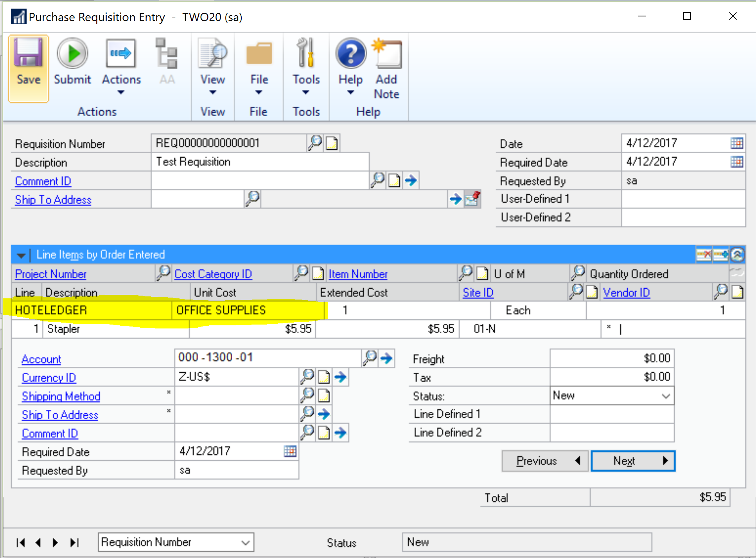Image resolution: width=756 pixels, height=558 pixels.
Task: Click the insert row icon in Line Items header
Action: point(720,255)
